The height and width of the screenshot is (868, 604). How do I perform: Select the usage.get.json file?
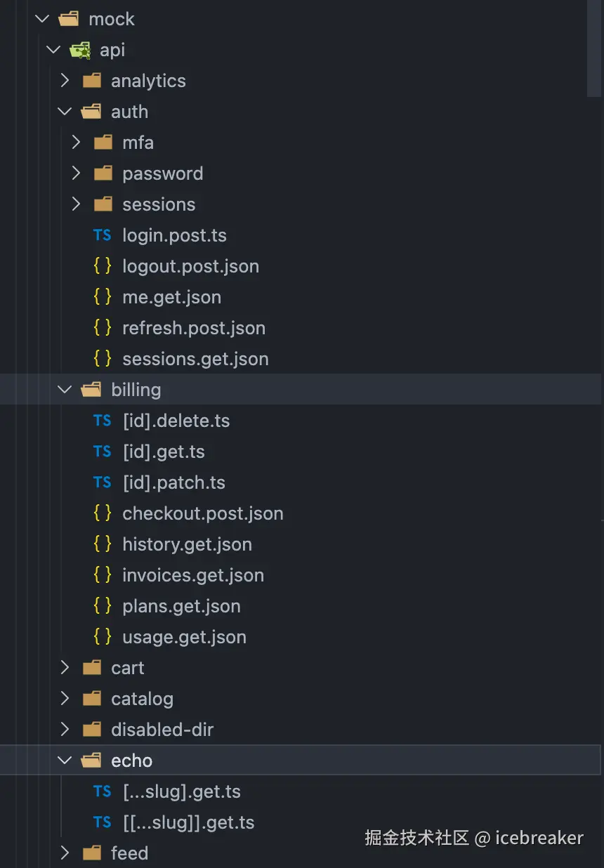point(184,637)
